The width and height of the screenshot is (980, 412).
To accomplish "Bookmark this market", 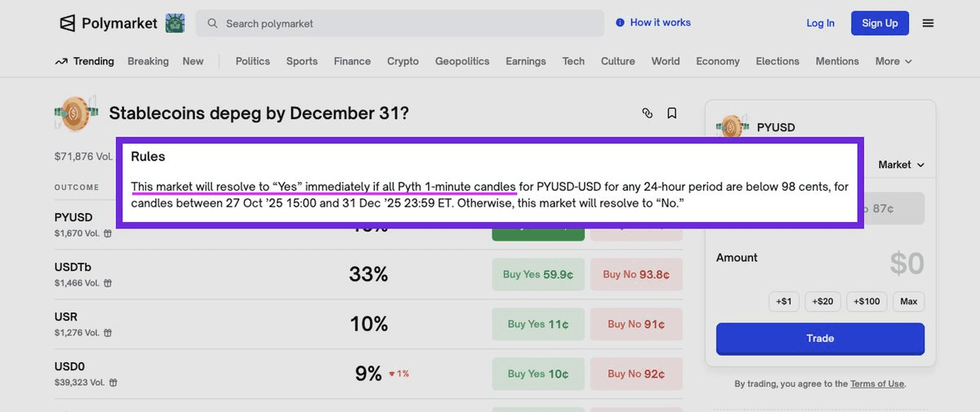I will pyautogui.click(x=672, y=113).
